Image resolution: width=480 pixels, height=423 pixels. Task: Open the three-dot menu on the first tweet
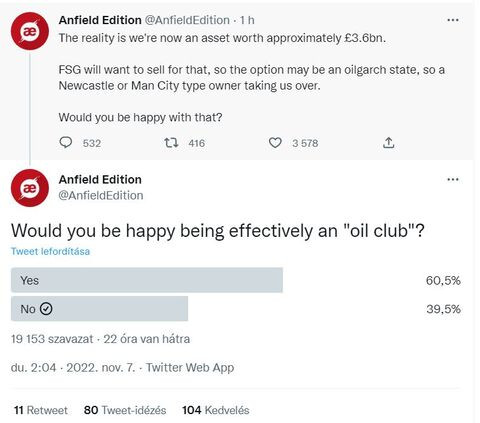tap(452, 20)
